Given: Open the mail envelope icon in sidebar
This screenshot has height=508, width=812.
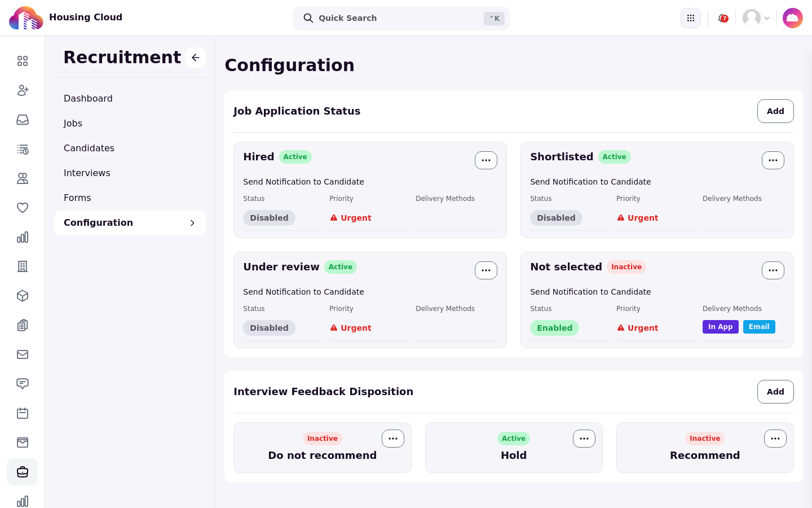Looking at the screenshot, I should (x=23, y=354).
